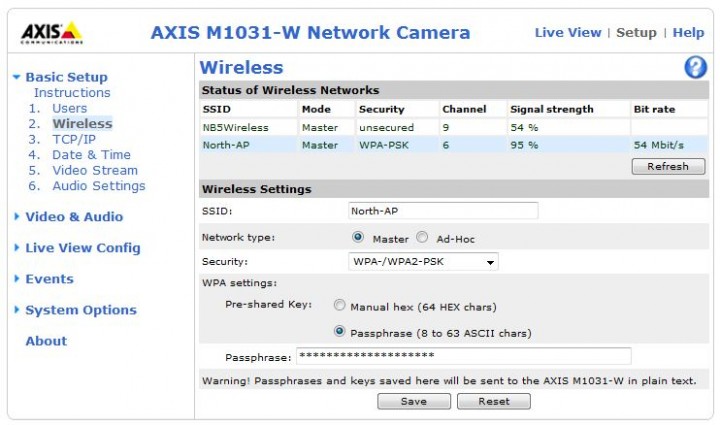The width and height of the screenshot is (720, 425).
Task: Reset the wireless settings form
Action: tap(493, 401)
